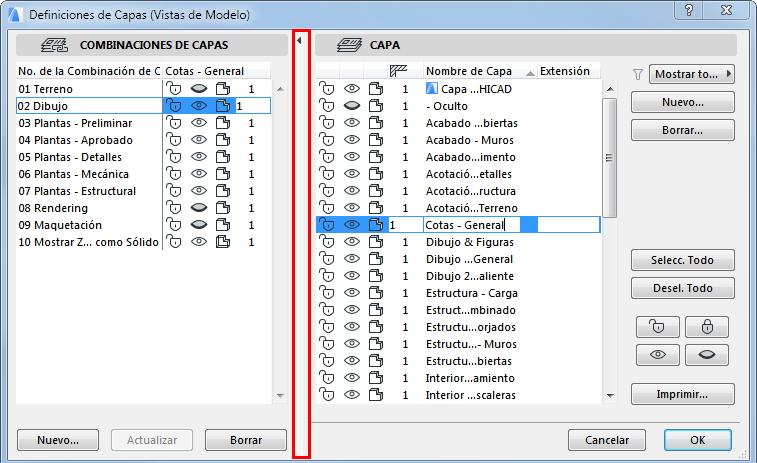Screen dimensions: 757x463
Task: Toggle lock icon for Capa ...HICAD layer
Action: point(327,89)
